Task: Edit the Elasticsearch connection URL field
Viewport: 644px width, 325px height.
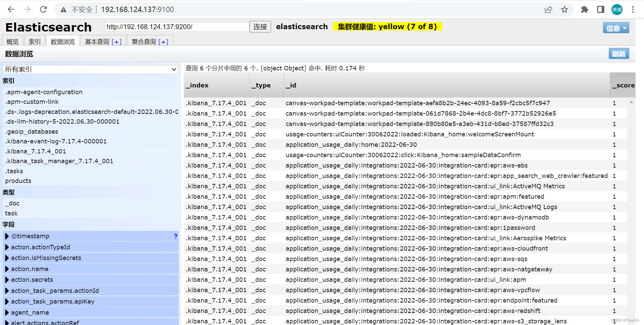Action: coord(177,27)
